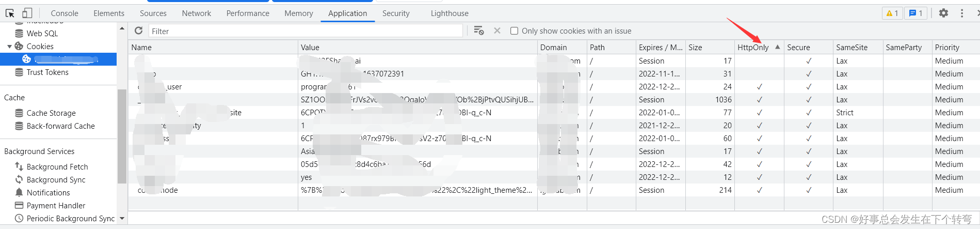Open DevTools settings gear
The width and height of the screenshot is (980, 229).
[943, 13]
